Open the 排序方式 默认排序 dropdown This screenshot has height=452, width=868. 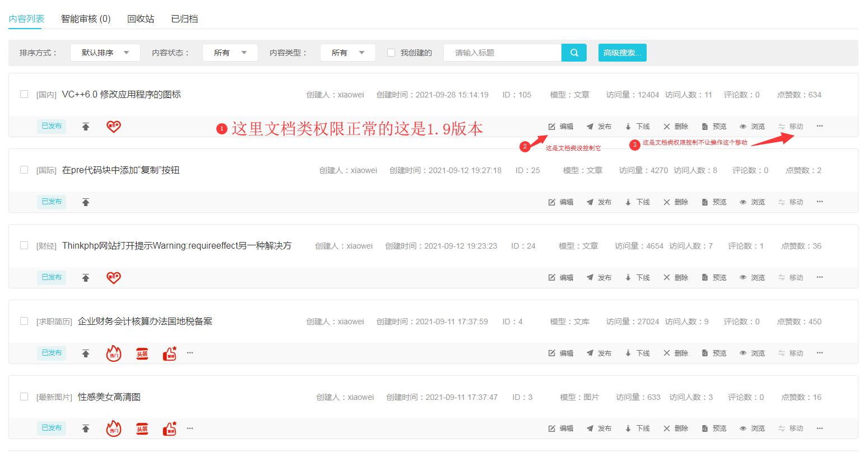[x=105, y=53]
